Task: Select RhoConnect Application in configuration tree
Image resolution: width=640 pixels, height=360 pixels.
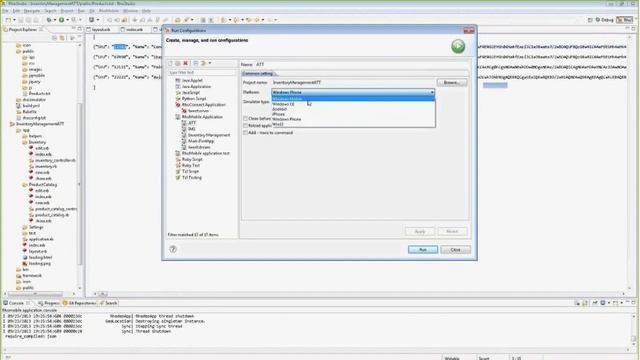Action: point(203,105)
